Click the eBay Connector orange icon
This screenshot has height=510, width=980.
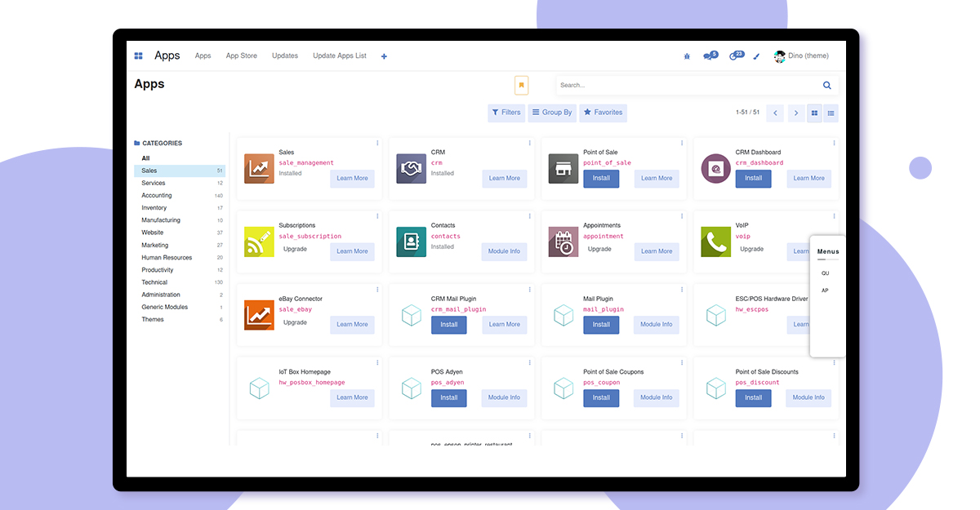[259, 315]
